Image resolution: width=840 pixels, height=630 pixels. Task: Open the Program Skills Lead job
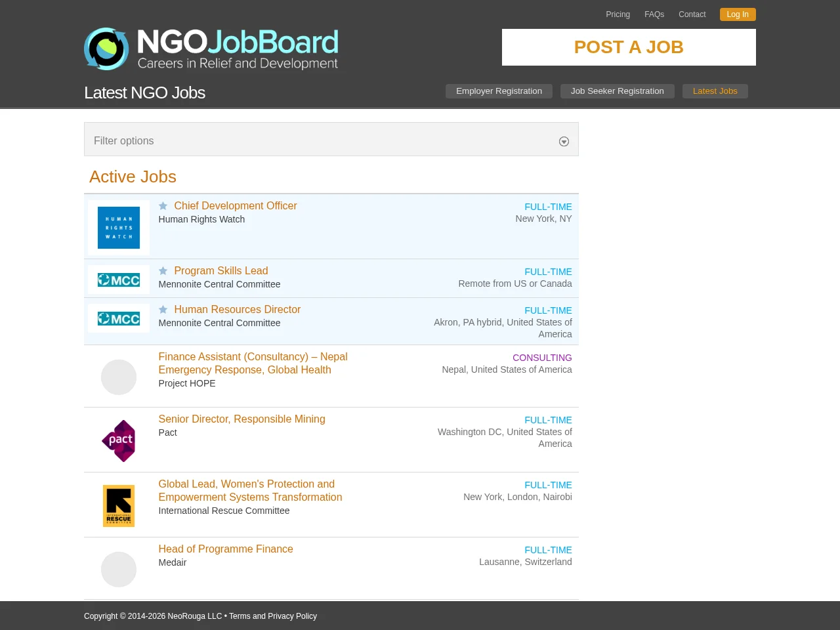[x=221, y=271]
